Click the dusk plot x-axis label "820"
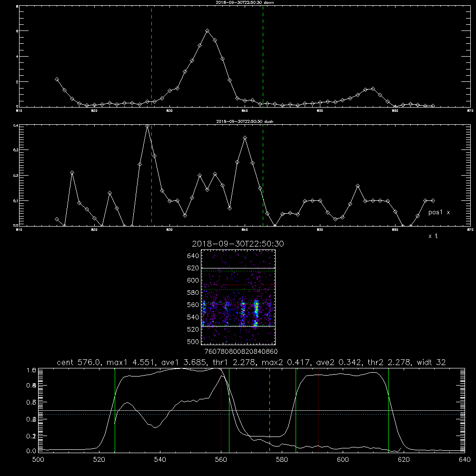This screenshot has height=476, width=476. [94, 230]
